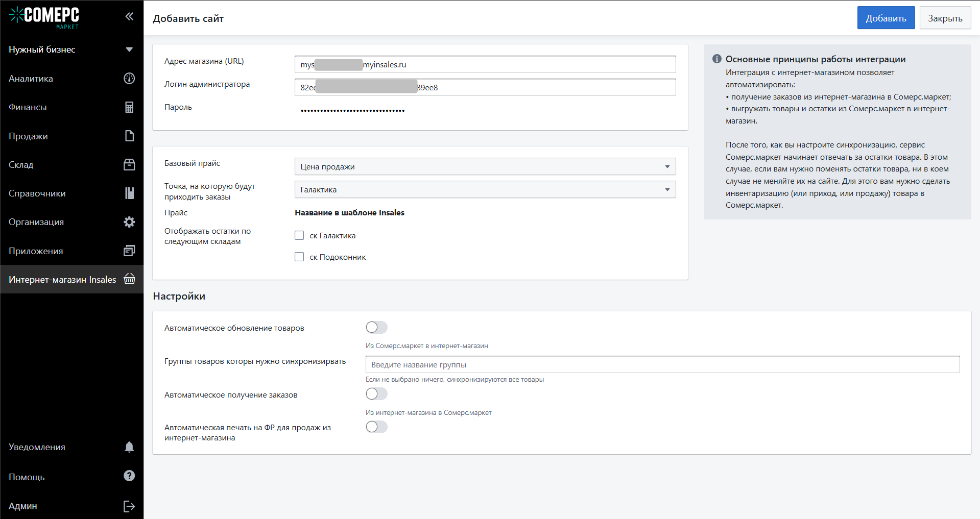Toggle Автоматическое обновление товаров switch

(376, 327)
